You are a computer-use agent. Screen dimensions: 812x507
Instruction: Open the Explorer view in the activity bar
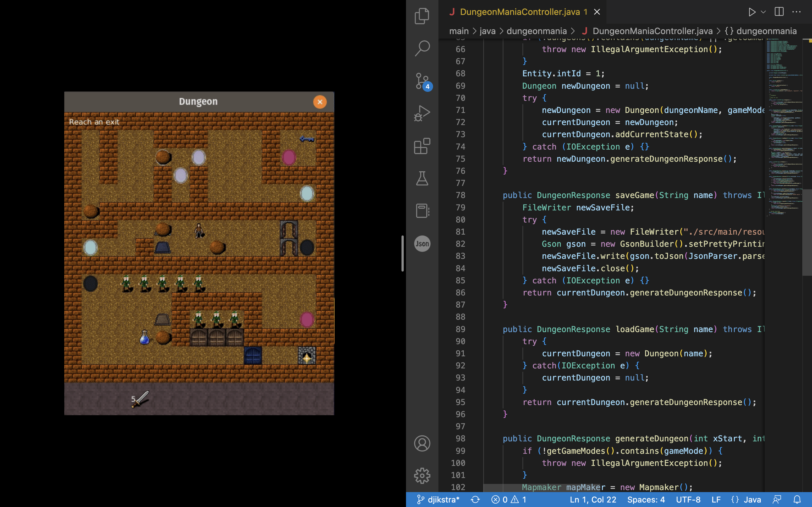pyautogui.click(x=422, y=15)
